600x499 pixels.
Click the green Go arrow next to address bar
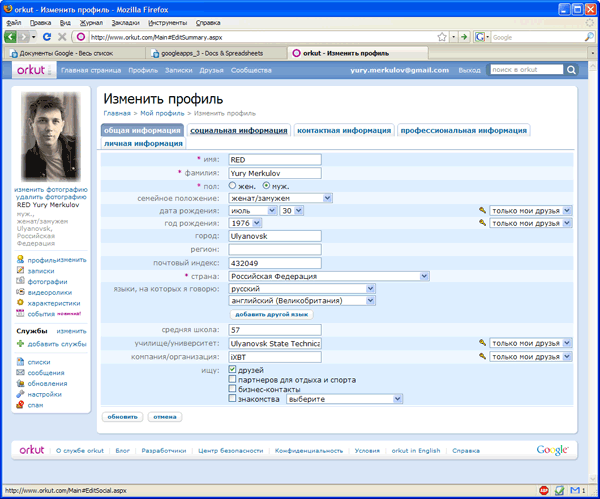(464, 37)
